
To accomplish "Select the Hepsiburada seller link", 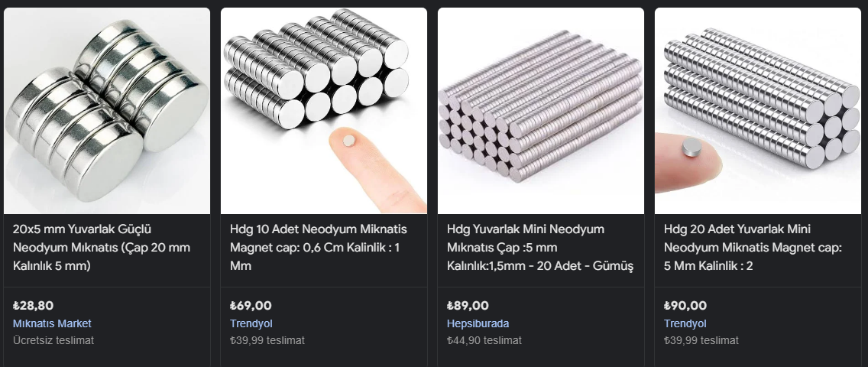I will point(478,323).
